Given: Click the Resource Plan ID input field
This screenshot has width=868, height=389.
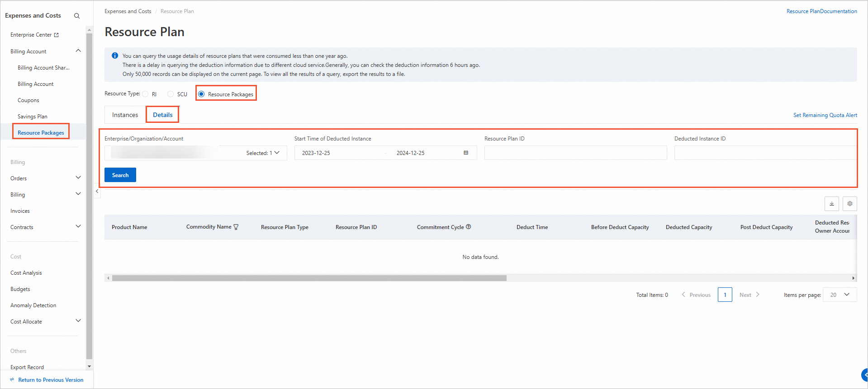Looking at the screenshot, I should pos(575,153).
